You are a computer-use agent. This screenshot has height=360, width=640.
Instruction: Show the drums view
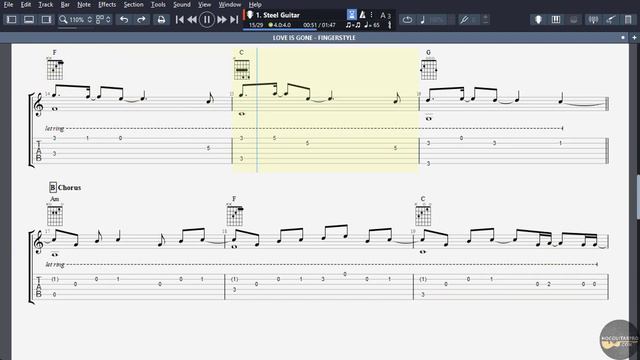[573, 20]
